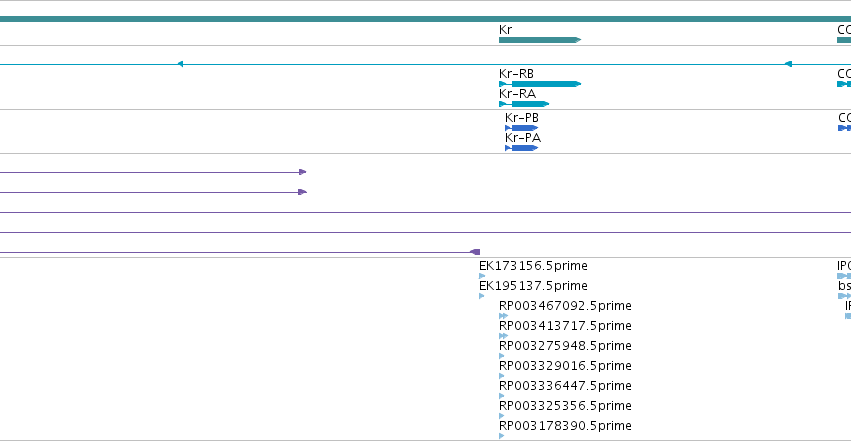
Task: Select the RP003178390.5prime label
Action: tap(565, 426)
